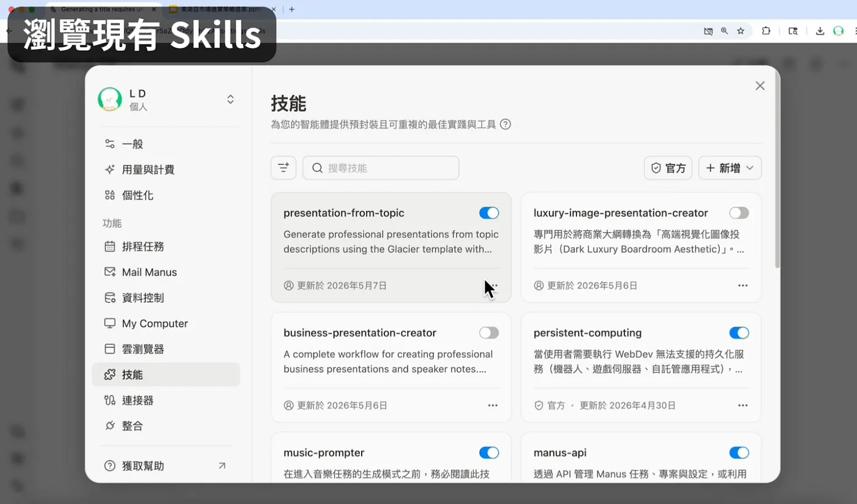This screenshot has width=857, height=504.
Task: Open more options for persistent-computing
Action: point(743,406)
